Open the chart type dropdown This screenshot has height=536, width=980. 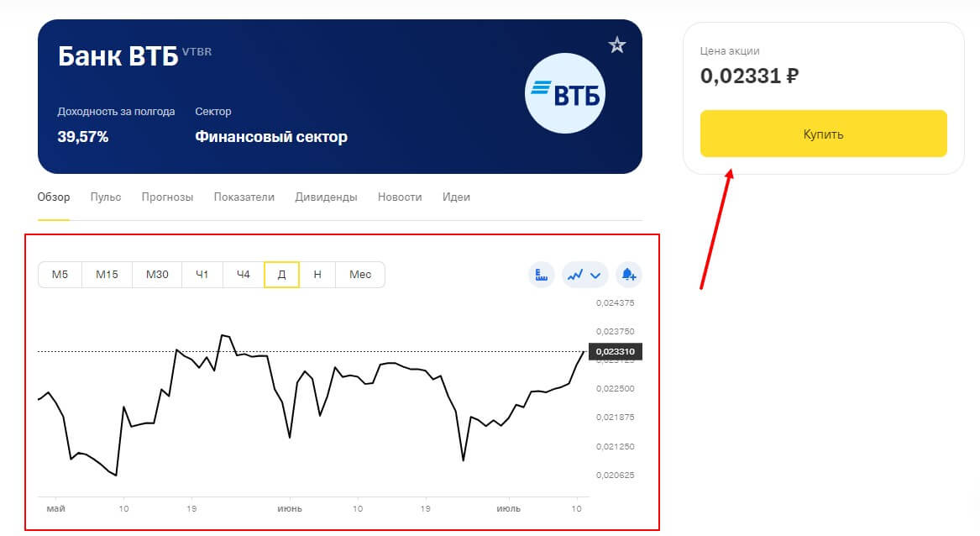click(585, 275)
